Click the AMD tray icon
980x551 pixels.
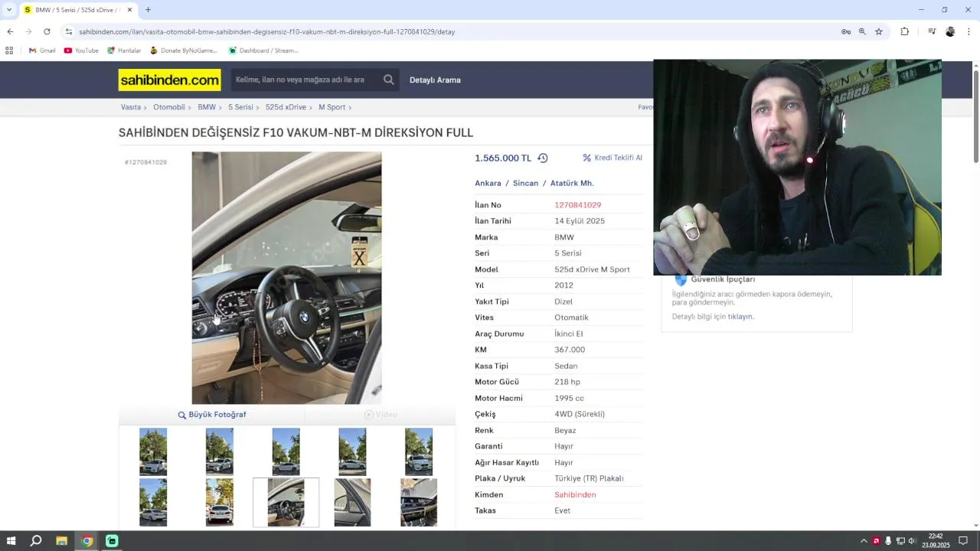click(x=876, y=541)
